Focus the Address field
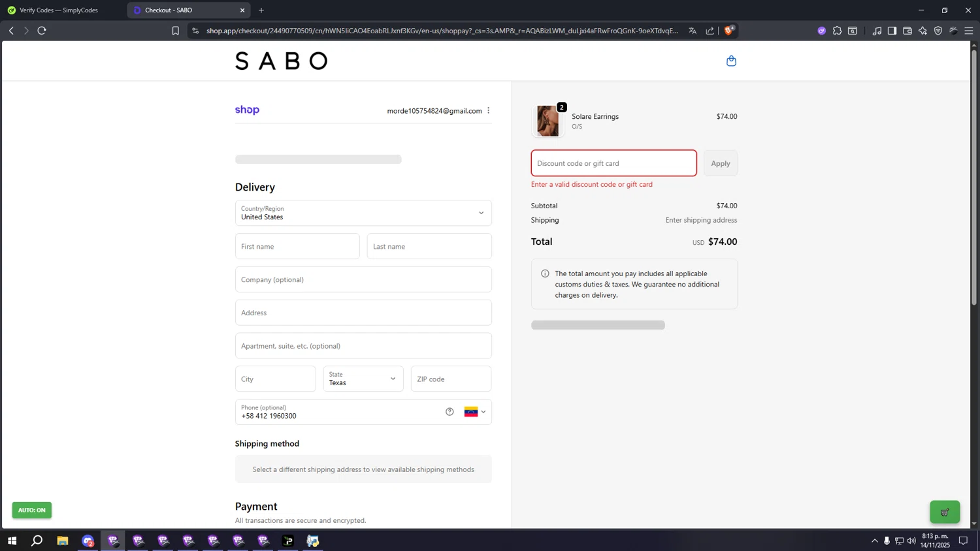980x551 pixels. 363,313
